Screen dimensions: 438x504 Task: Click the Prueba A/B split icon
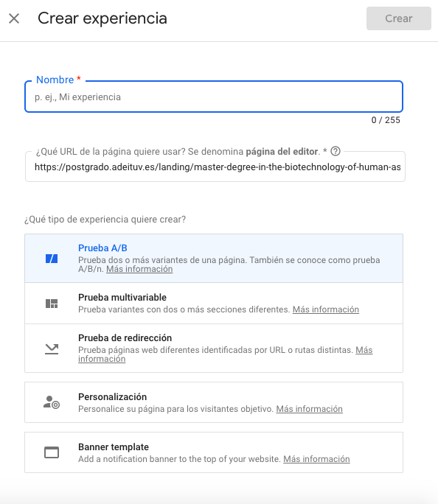point(52,259)
